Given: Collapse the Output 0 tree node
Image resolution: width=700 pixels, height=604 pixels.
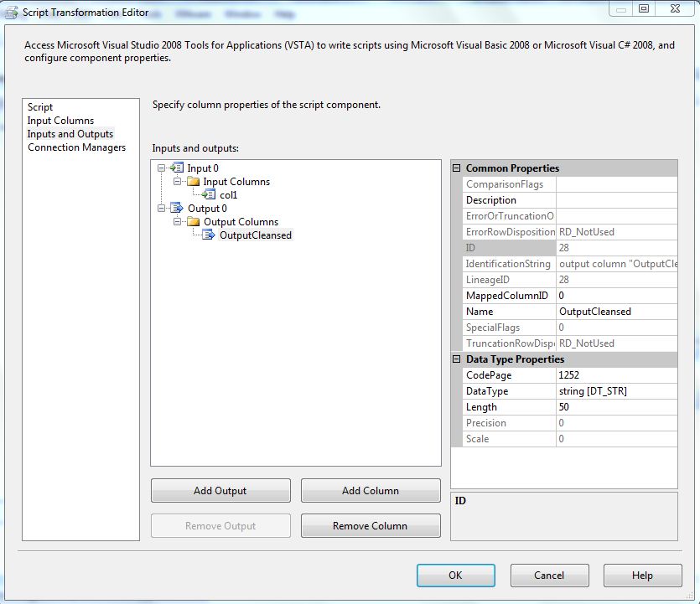Looking at the screenshot, I should coord(161,209).
